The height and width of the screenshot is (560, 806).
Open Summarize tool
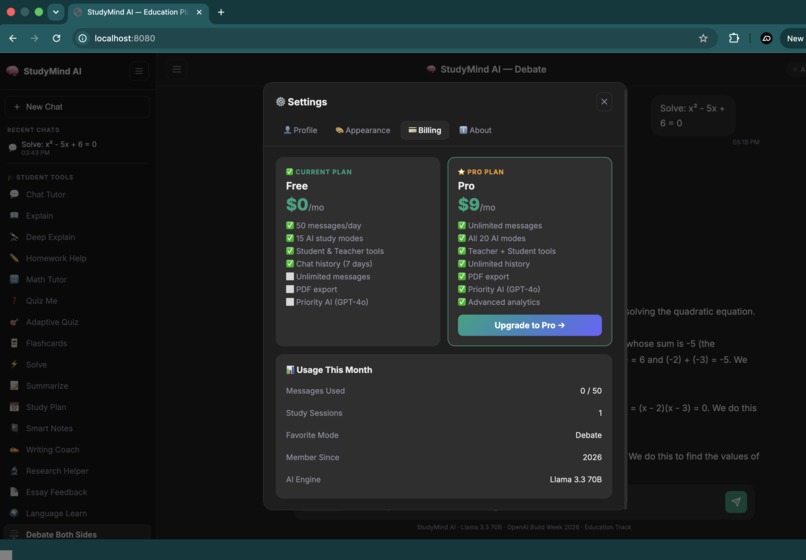pyautogui.click(x=77, y=386)
